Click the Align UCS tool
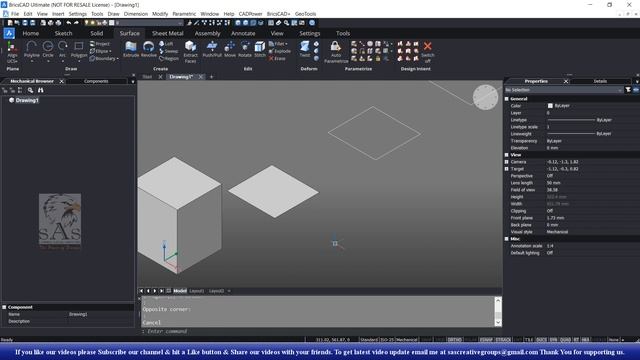The width and height of the screenshot is (640, 360). pyautogui.click(x=12, y=52)
